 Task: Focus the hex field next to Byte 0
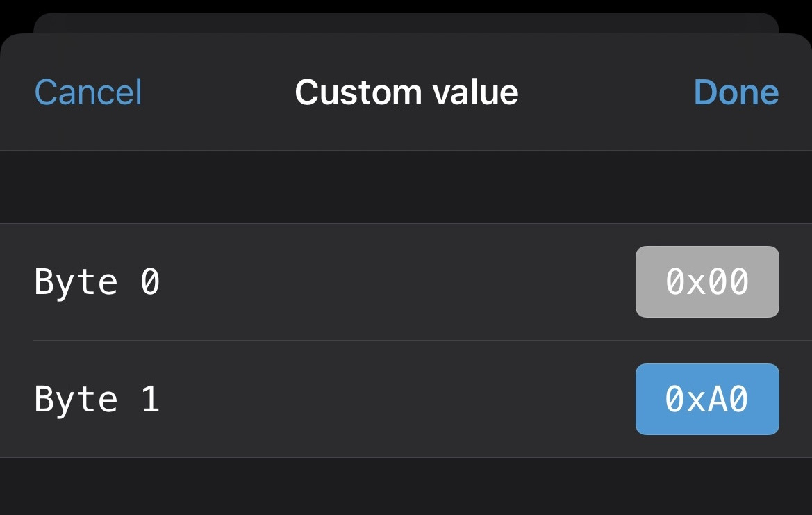[x=707, y=281]
